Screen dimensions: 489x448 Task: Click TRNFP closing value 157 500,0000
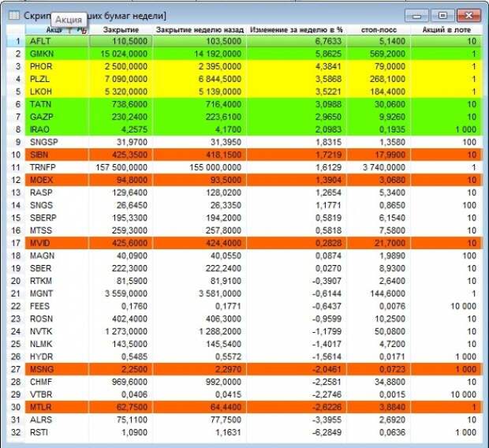(121, 167)
